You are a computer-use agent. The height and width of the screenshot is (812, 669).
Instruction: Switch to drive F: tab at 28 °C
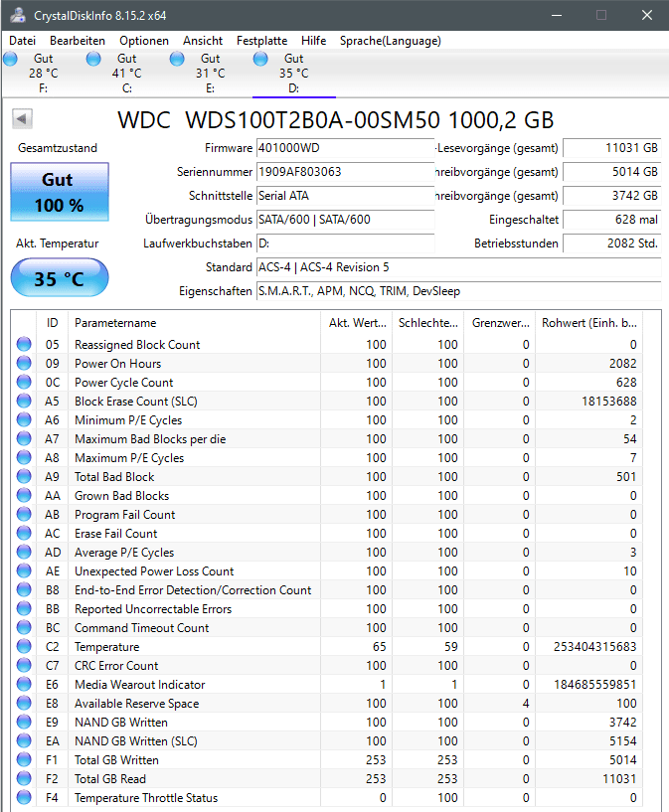(x=44, y=73)
